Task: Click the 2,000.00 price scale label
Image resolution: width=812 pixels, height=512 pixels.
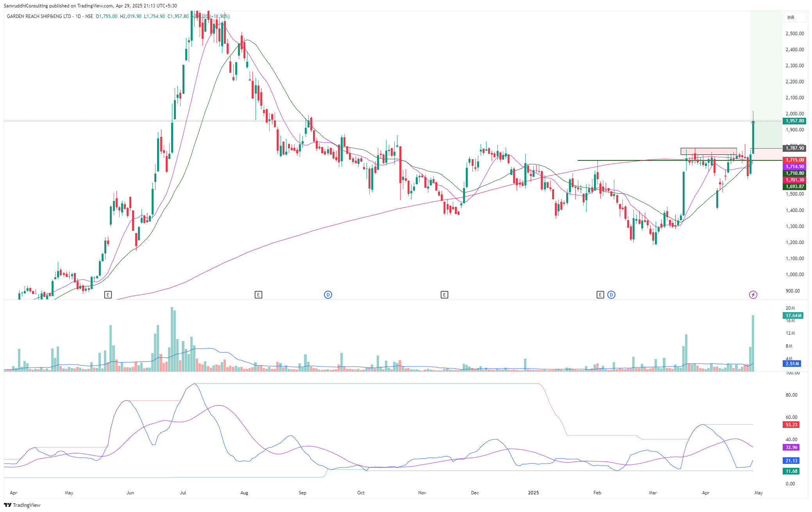Action: tap(795, 114)
